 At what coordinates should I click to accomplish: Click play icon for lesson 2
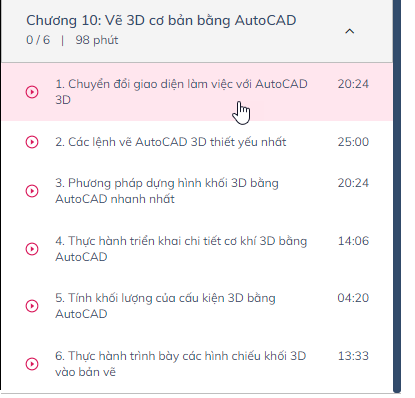point(32,142)
